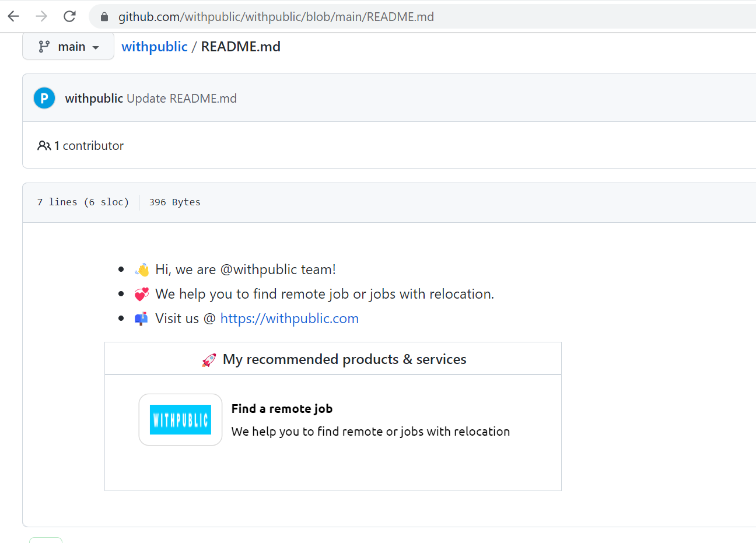Image resolution: width=756 pixels, height=543 pixels.
Task: Reload the page with the refresh icon
Action: pos(69,16)
